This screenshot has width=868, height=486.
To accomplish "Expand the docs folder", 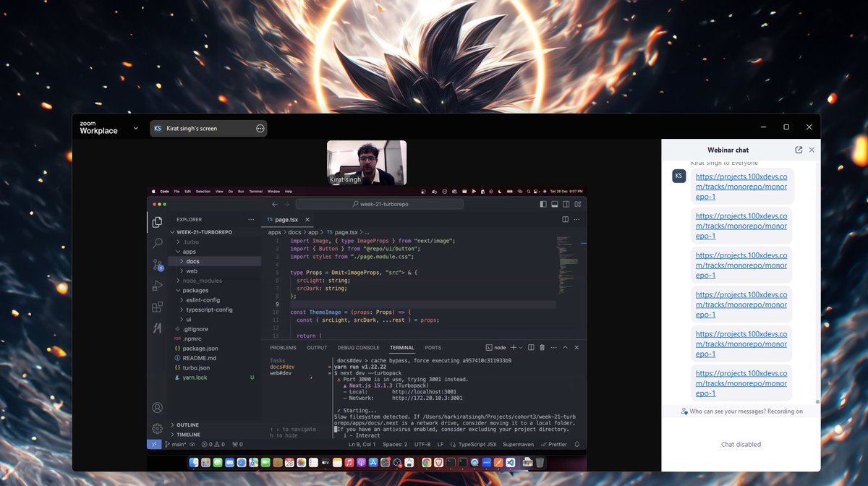I will pyautogui.click(x=181, y=261).
